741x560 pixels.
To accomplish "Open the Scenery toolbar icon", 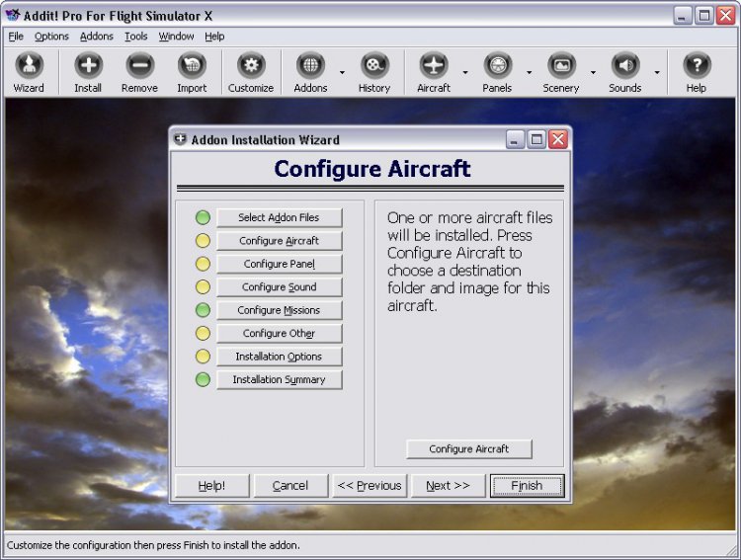I will [x=561, y=65].
